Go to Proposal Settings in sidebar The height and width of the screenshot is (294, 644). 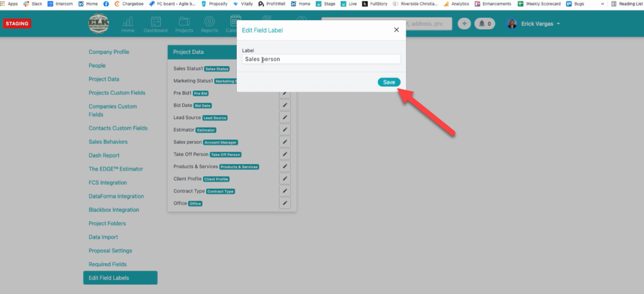coord(110,251)
